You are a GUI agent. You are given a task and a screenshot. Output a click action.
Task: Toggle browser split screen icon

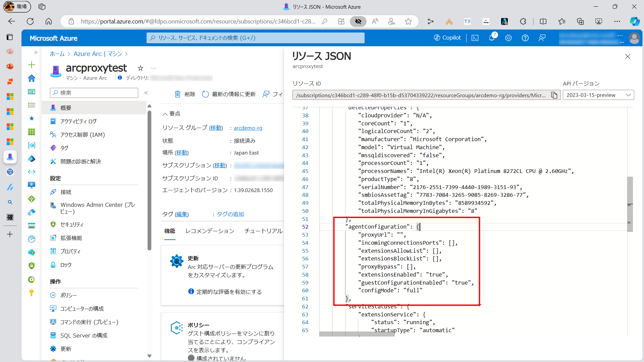click(543, 21)
